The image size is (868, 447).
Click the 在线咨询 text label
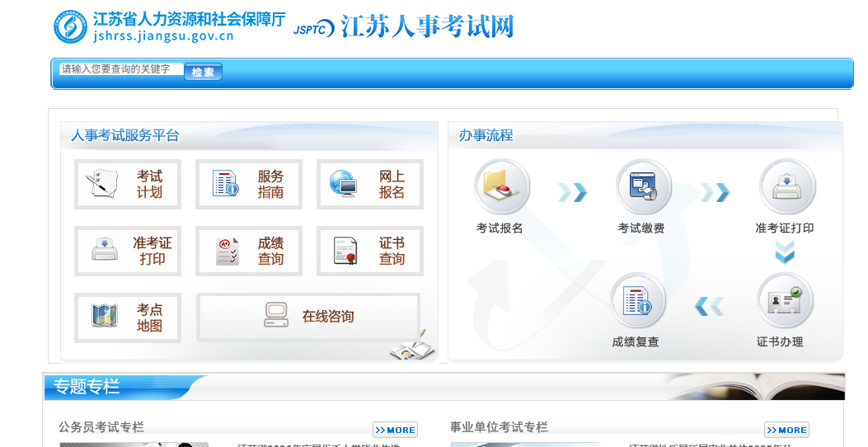[328, 316]
